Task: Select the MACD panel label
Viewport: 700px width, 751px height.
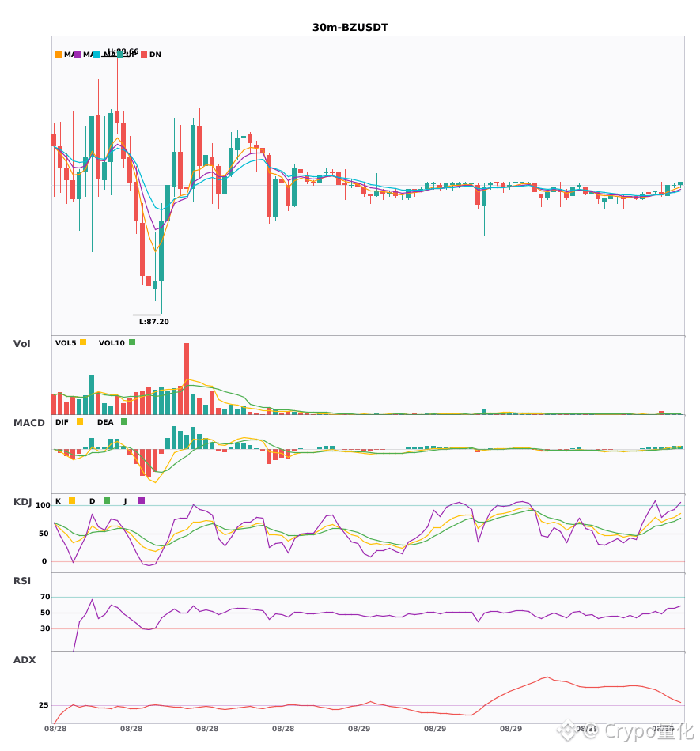Action: point(28,423)
